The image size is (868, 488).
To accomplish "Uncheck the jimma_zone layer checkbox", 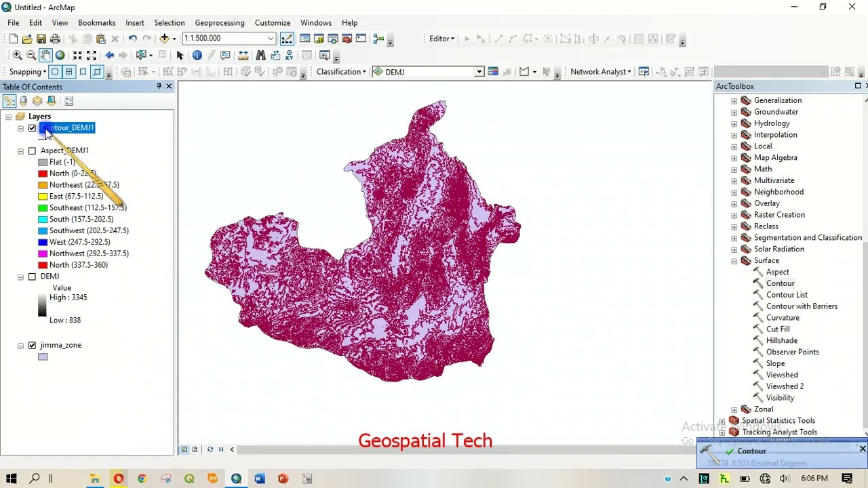I will (x=32, y=345).
